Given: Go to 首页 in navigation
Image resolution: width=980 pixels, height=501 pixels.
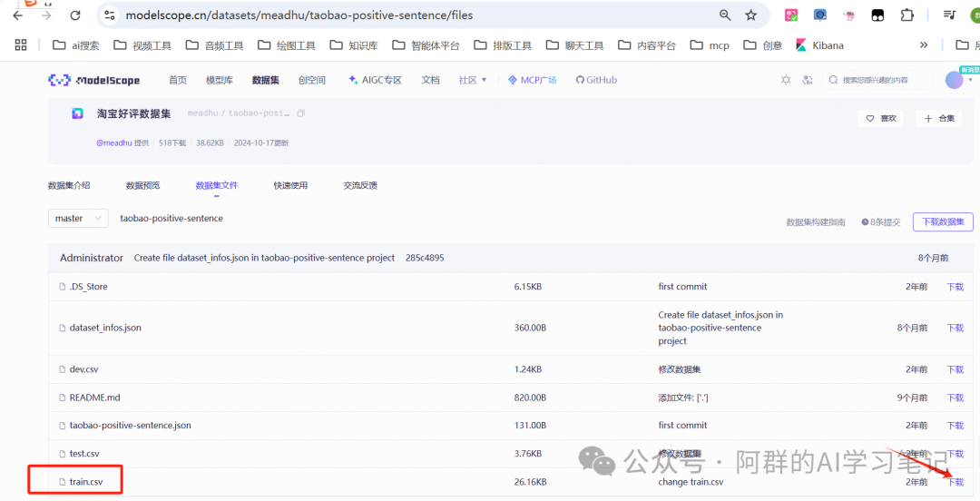Looking at the screenshot, I should pyautogui.click(x=178, y=80).
